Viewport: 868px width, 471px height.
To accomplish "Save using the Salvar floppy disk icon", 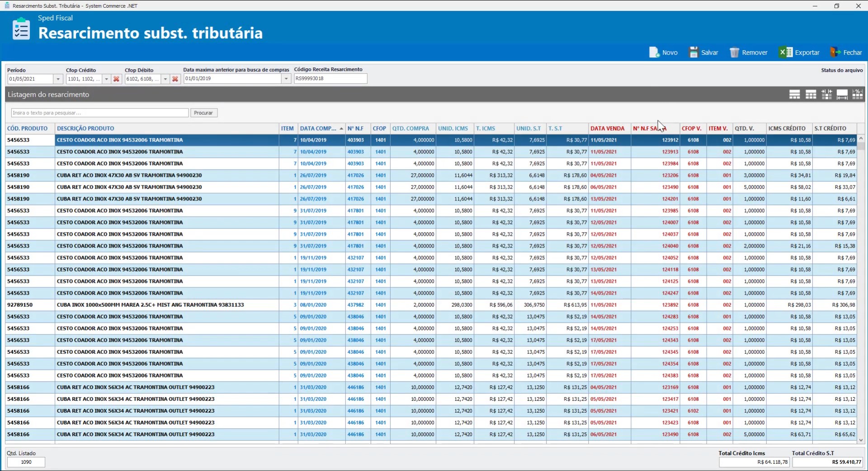I will pyautogui.click(x=693, y=52).
